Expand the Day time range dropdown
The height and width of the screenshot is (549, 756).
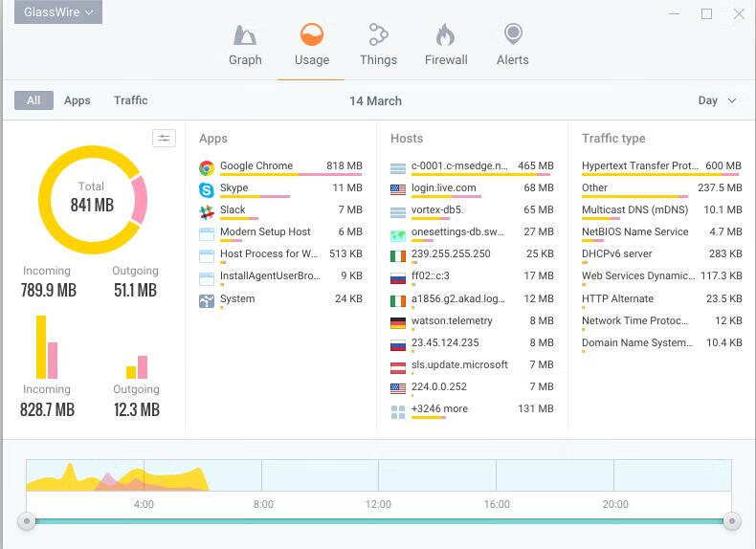[x=717, y=100]
